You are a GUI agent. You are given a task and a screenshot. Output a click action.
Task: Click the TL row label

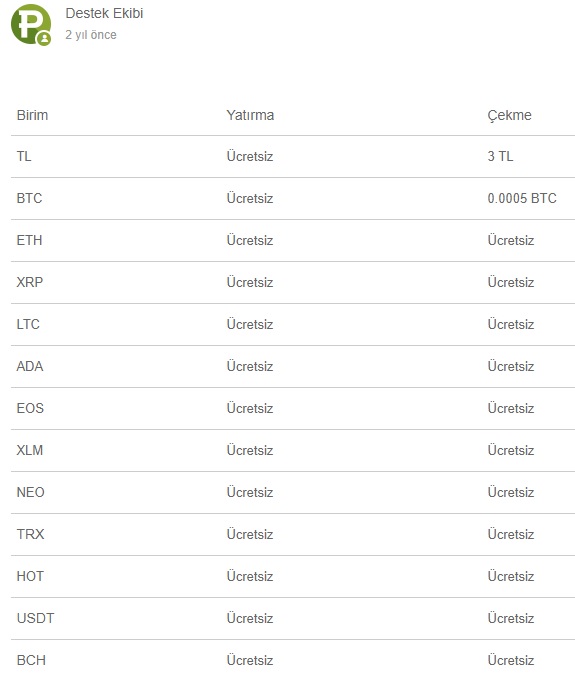pos(24,156)
